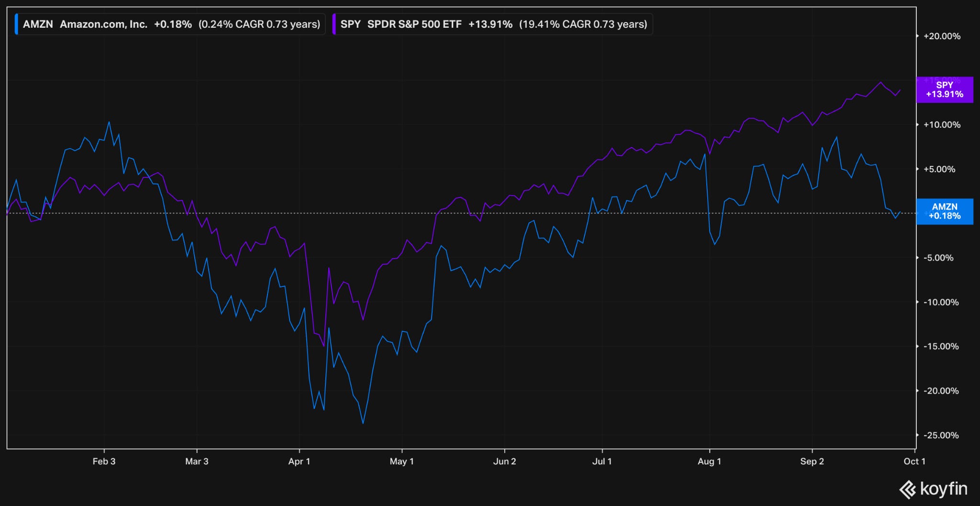Click the -20.00% y-axis label
This screenshot has width=980, height=506.
point(941,391)
